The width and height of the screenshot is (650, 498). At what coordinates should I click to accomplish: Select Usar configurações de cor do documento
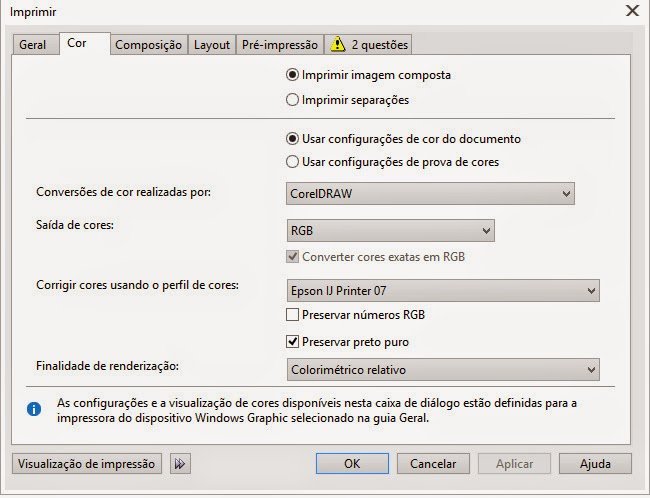point(293,139)
